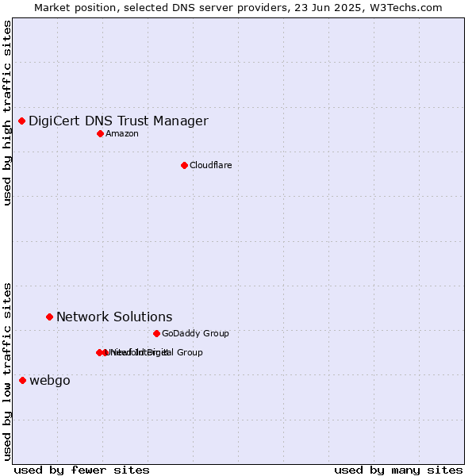Click the GoDaddy Group data point
The height and width of the screenshot is (476, 476).
click(156, 334)
